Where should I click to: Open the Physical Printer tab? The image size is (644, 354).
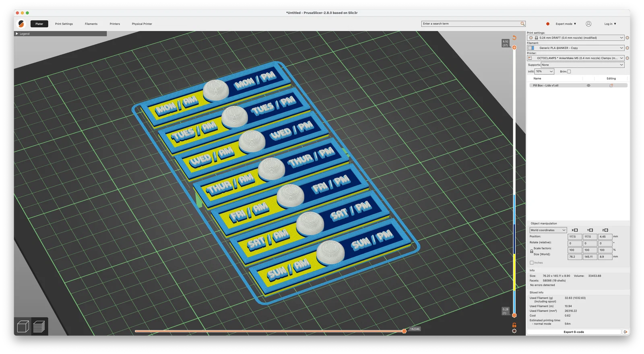tap(142, 24)
